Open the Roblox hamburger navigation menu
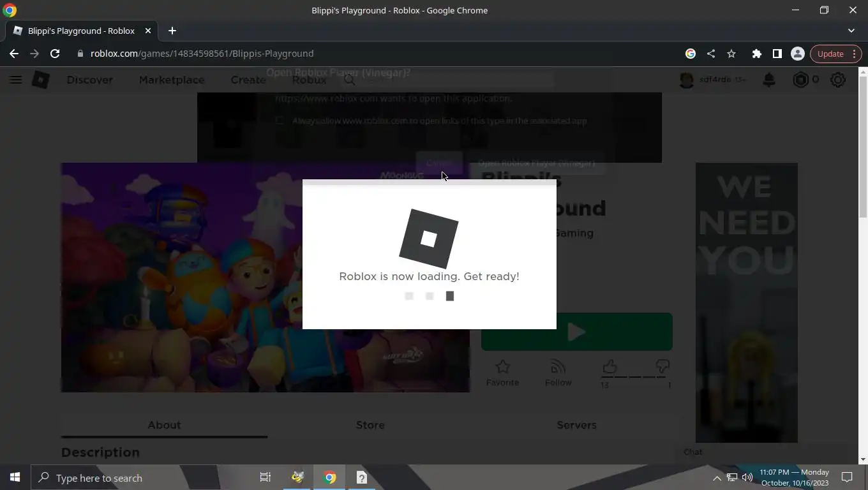 coord(16,80)
